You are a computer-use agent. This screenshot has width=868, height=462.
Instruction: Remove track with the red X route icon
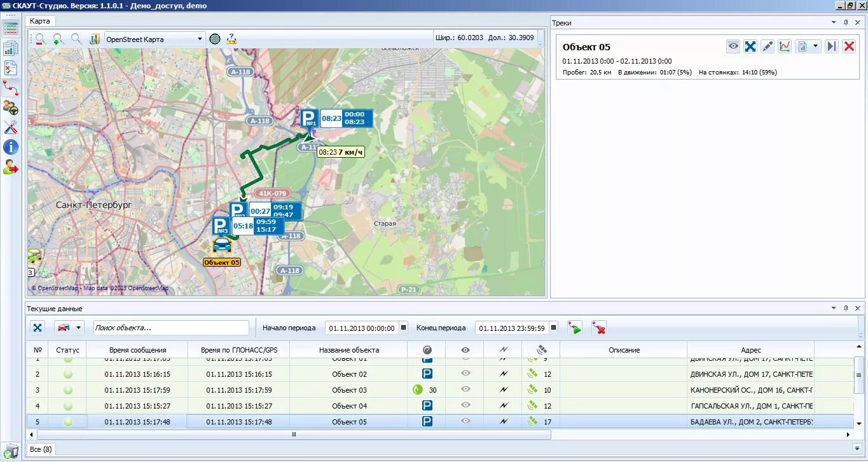point(598,328)
